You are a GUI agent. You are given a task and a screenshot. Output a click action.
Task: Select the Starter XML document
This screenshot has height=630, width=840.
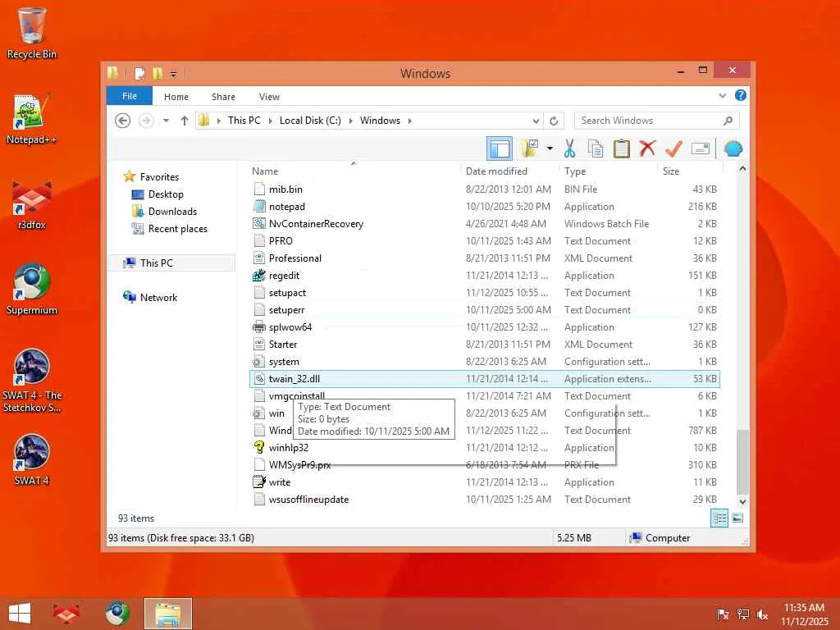pos(283,345)
